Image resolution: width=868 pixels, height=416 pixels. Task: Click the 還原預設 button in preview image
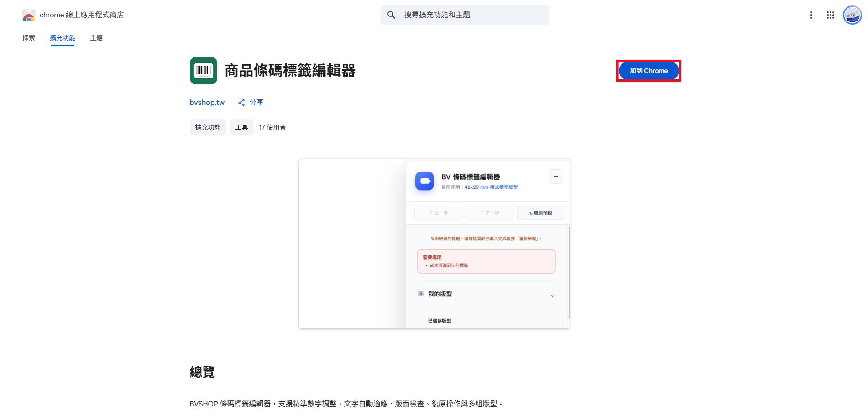(x=541, y=213)
